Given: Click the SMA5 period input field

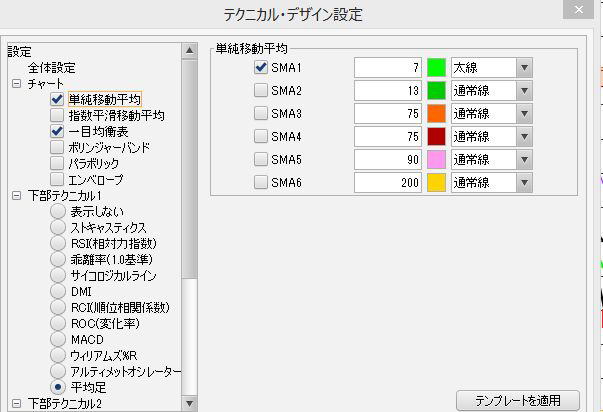Looking at the screenshot, I should coord(387,160).
